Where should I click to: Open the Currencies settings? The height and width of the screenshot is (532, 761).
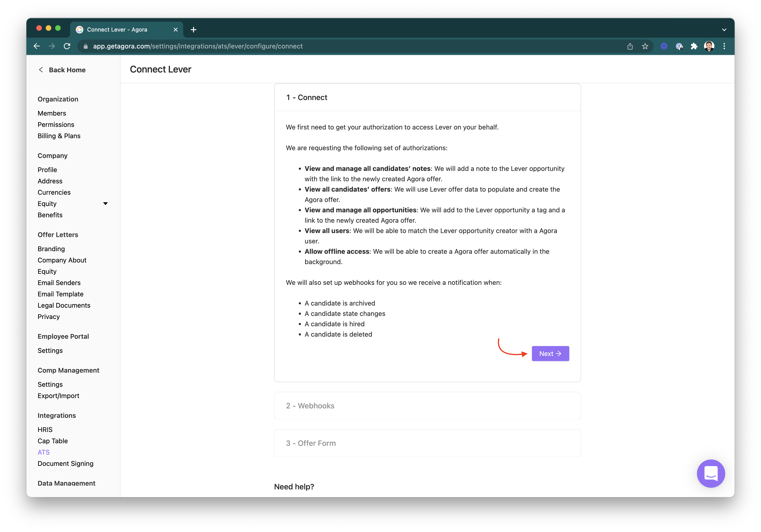(x=54, y=192)
